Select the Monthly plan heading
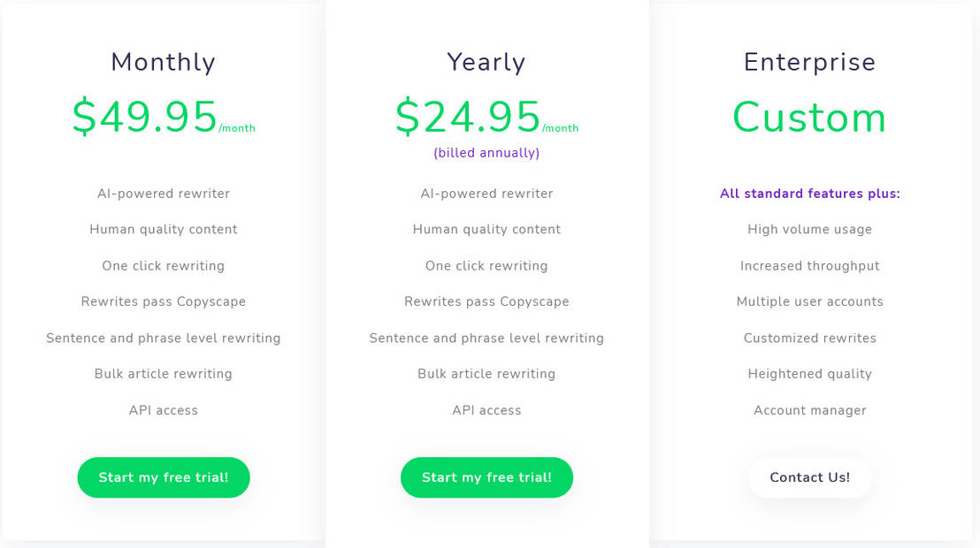The image size is (980, 548). click(x=164, y=62)
